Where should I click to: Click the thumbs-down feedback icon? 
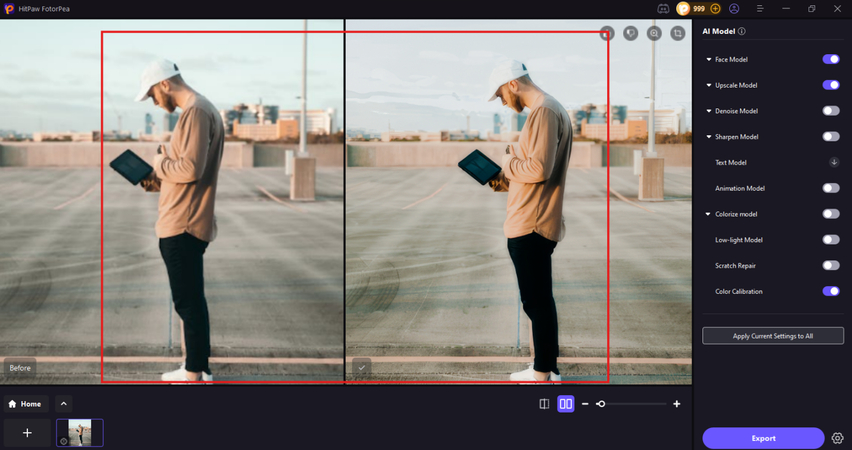(x=631, y=33)
